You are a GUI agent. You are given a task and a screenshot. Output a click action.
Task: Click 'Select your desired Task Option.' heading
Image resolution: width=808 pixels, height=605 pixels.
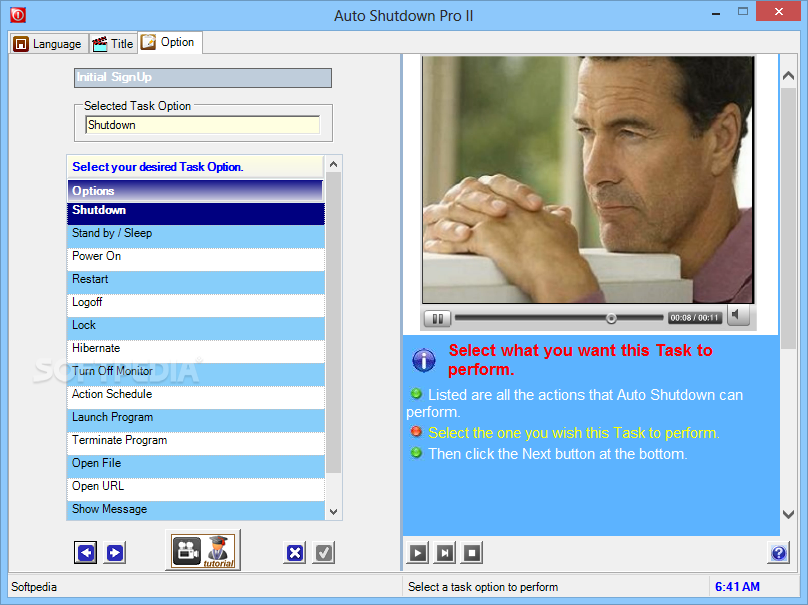point(158,167)
